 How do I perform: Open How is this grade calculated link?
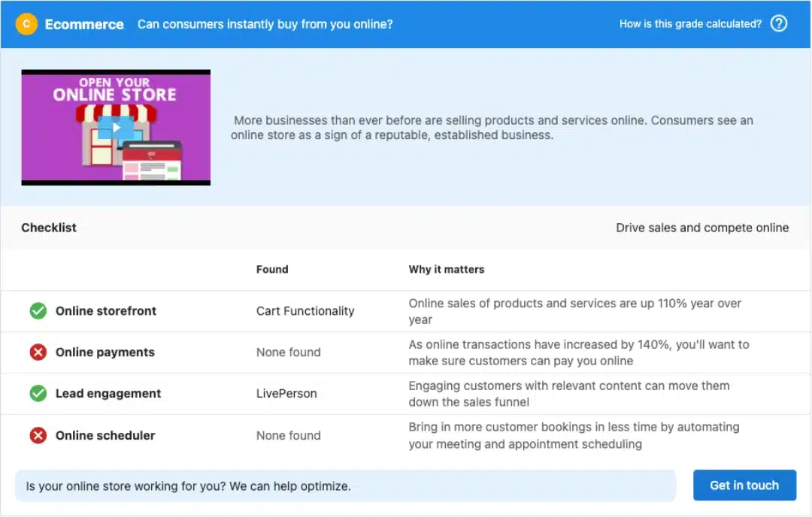(x=689, y=23)
